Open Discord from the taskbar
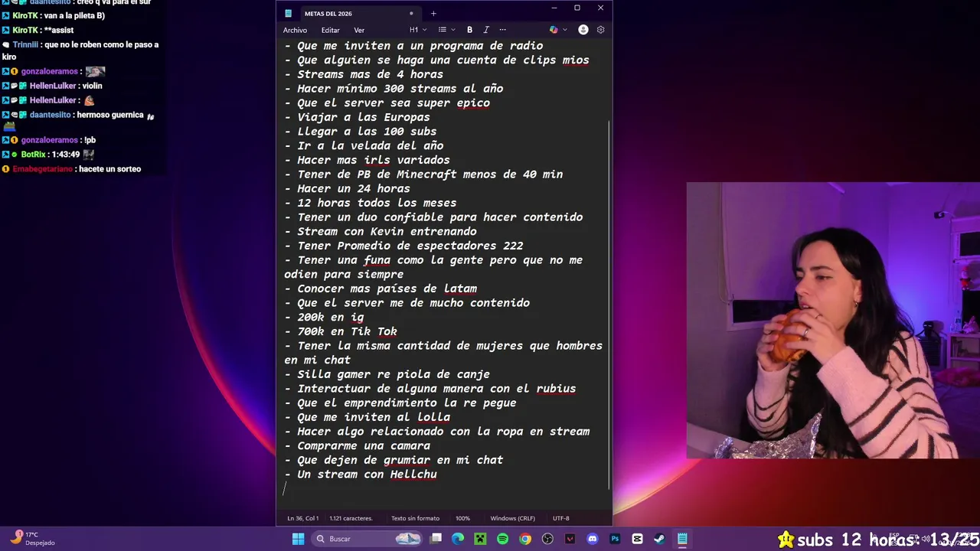This screenshot has height=551, width=980. [x=592, y=539]
